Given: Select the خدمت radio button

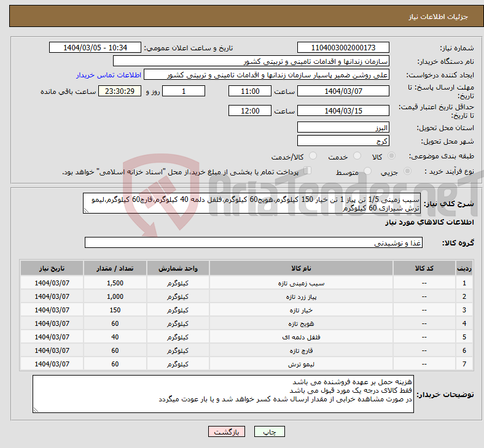Looking at the screenshot, I should coord(357,156).
